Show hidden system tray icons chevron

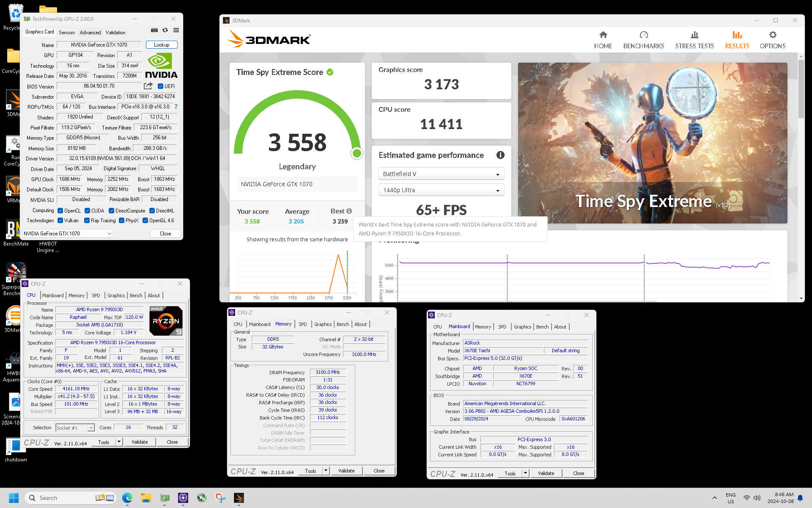[715, 498]
